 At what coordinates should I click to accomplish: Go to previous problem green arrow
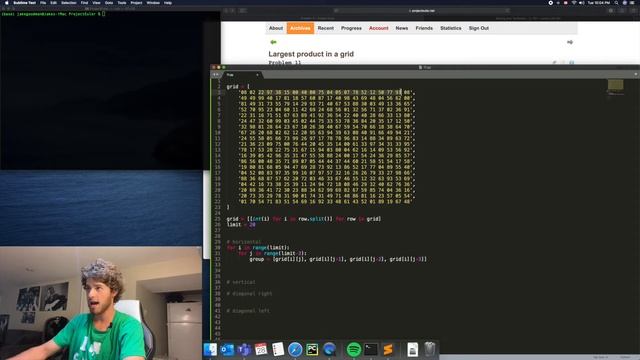[273, 42]
